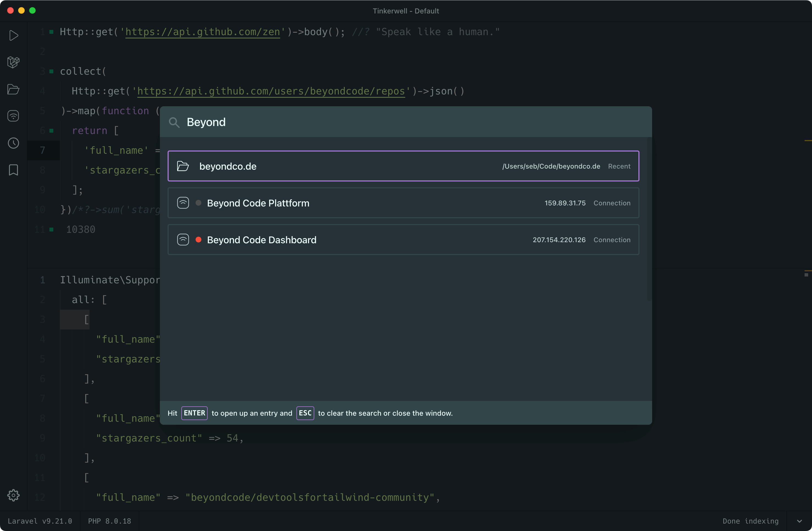Click gray status dot of Beyond Code Plattform

pyautogui.click(x=198, y=203)
